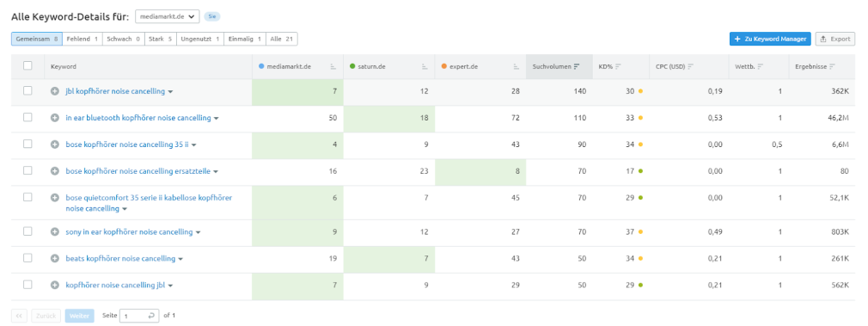Check the box for bose kopfhörer noise cancelling ersatzteile

click(x=28, y=171)
